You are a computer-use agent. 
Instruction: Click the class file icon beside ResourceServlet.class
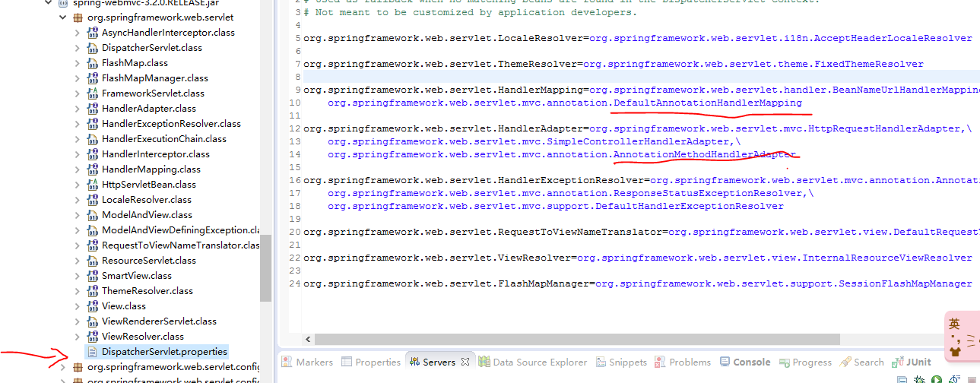point(93,261)
